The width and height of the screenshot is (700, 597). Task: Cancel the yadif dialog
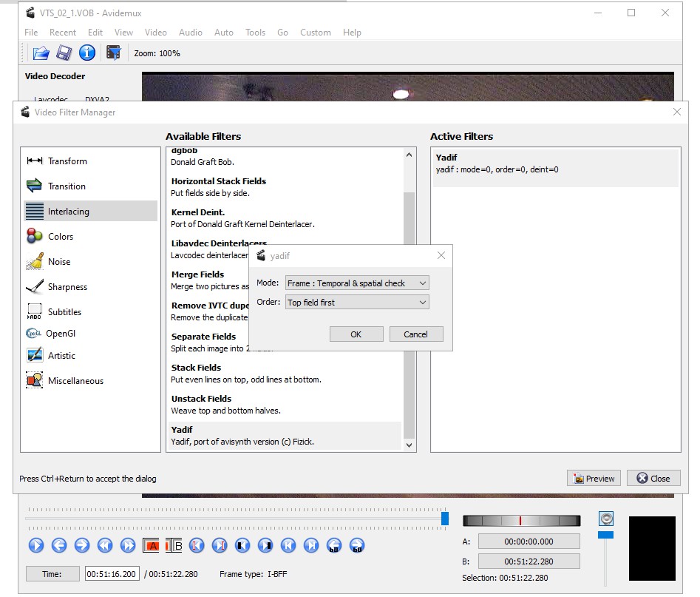(416, 334)
